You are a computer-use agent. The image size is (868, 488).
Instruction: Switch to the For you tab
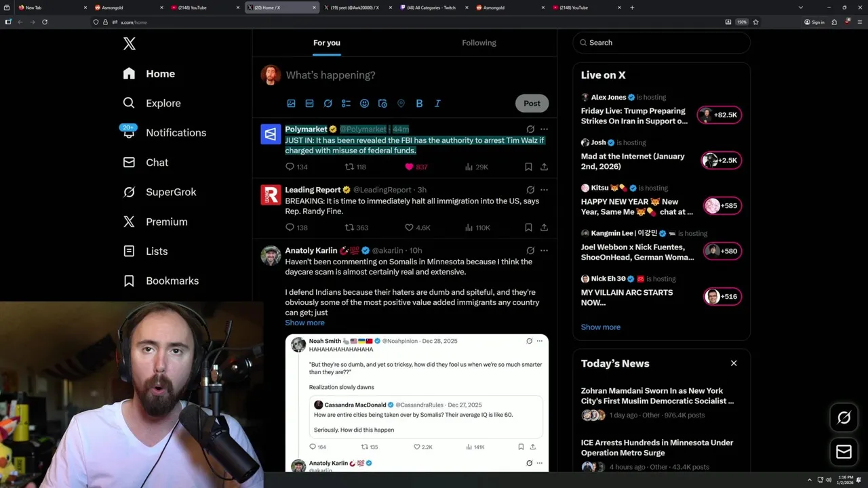pos(327,43)
